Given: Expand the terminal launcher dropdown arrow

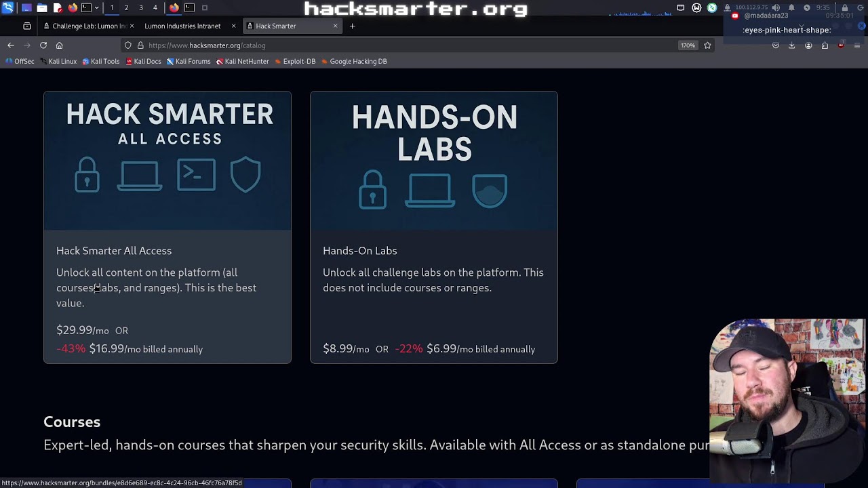Looking at the screenshot, I should click(x=97, y=7).
